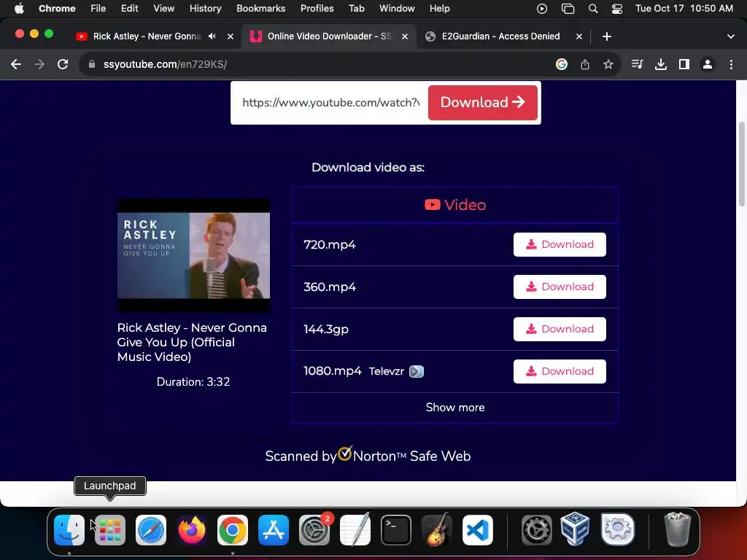747x560 pixels.
Task: Open the date and time in menu bar
Action: (x=684, y=9)
